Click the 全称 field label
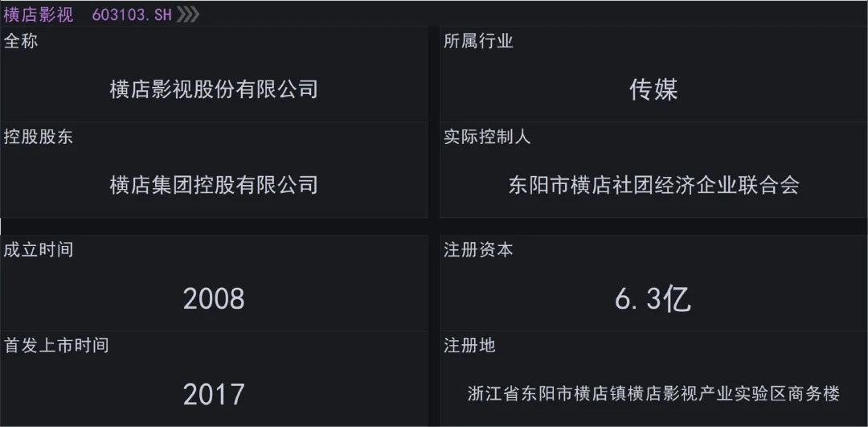The image size is (868, 427). click(21, 42)
